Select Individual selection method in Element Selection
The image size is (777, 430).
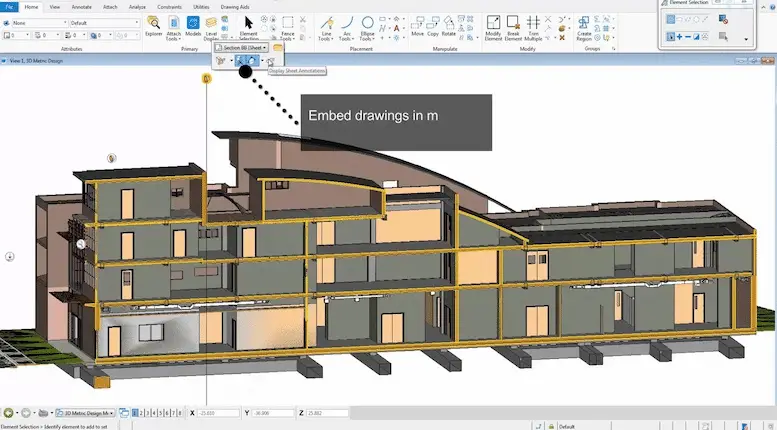tap(670, 19)
